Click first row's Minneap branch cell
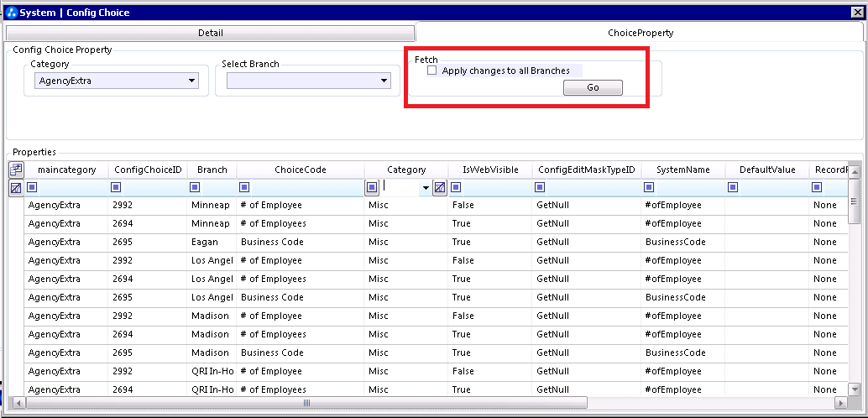 (212, 206)
